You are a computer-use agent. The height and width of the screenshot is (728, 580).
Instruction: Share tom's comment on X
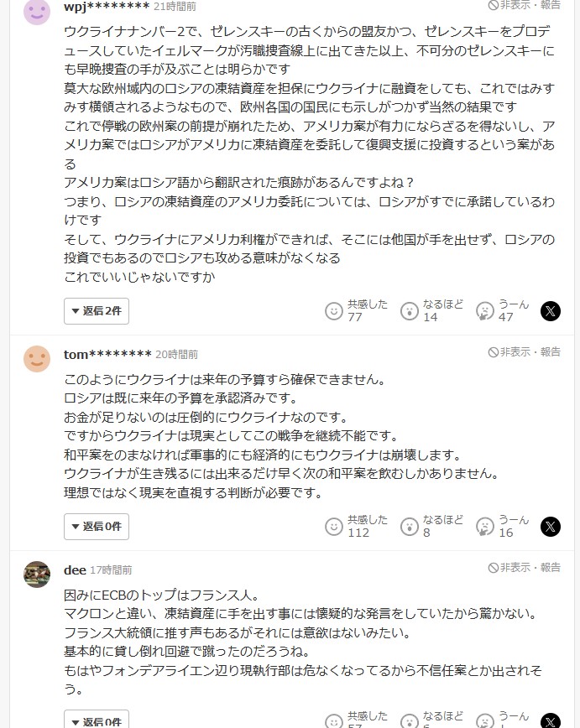click(550, 527)
